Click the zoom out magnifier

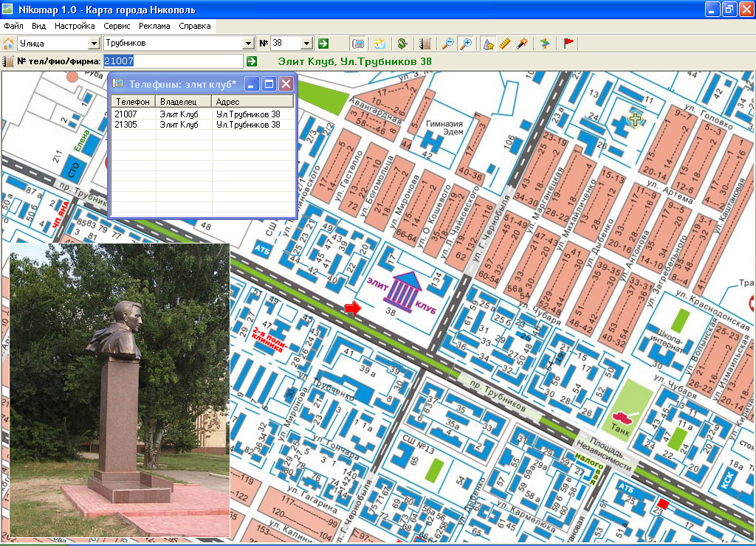click(x=448, y=44)
